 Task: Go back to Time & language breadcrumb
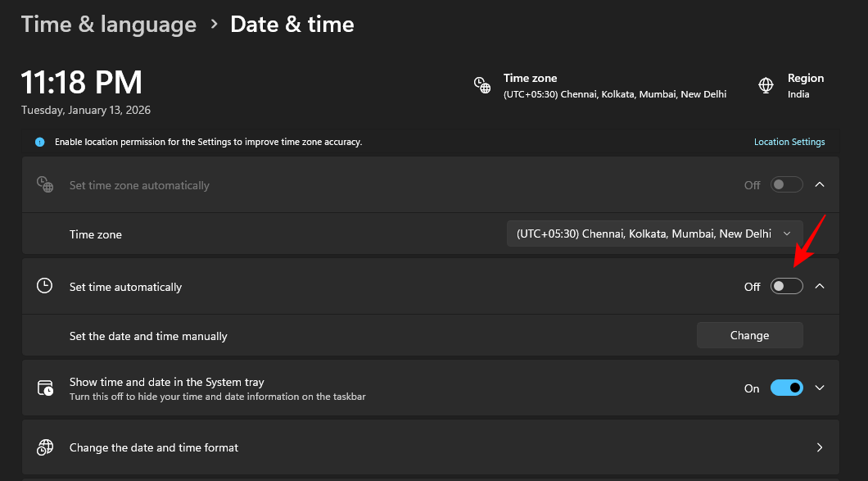coord(108,25)
